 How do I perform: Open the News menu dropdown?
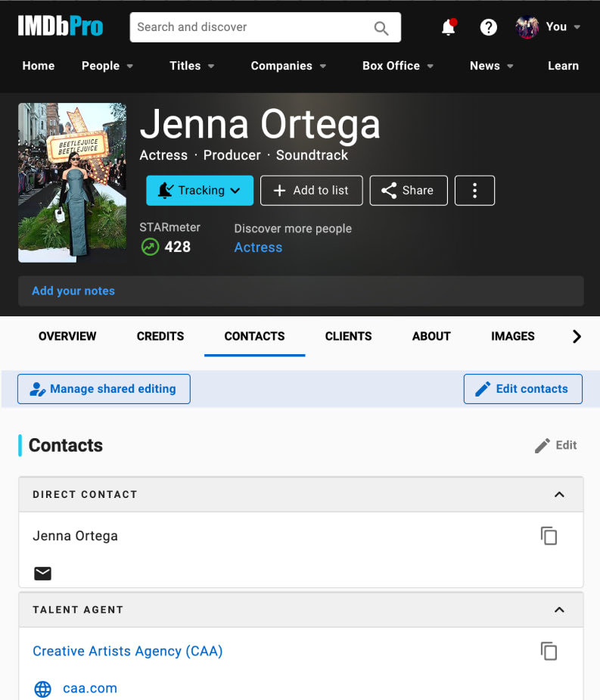coord(492,66)
